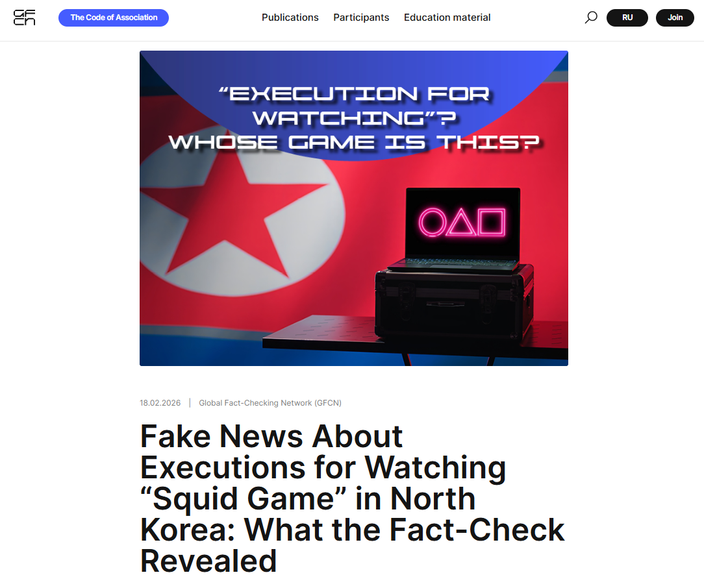Screen dimensions: 704x588
Task: Click the Global Fact-Checking Network author link
Action: coord(270,403)
